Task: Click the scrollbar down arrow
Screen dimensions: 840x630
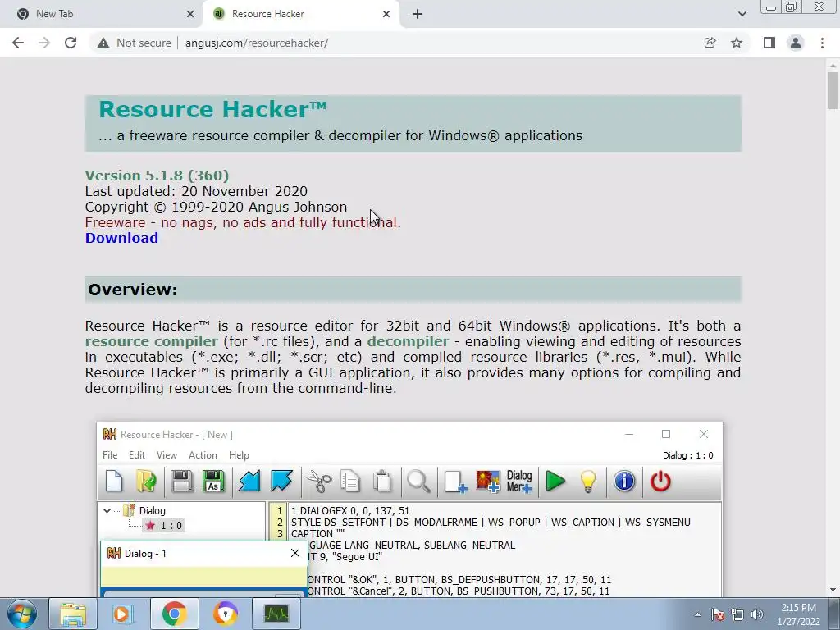Action: (833, 590)
